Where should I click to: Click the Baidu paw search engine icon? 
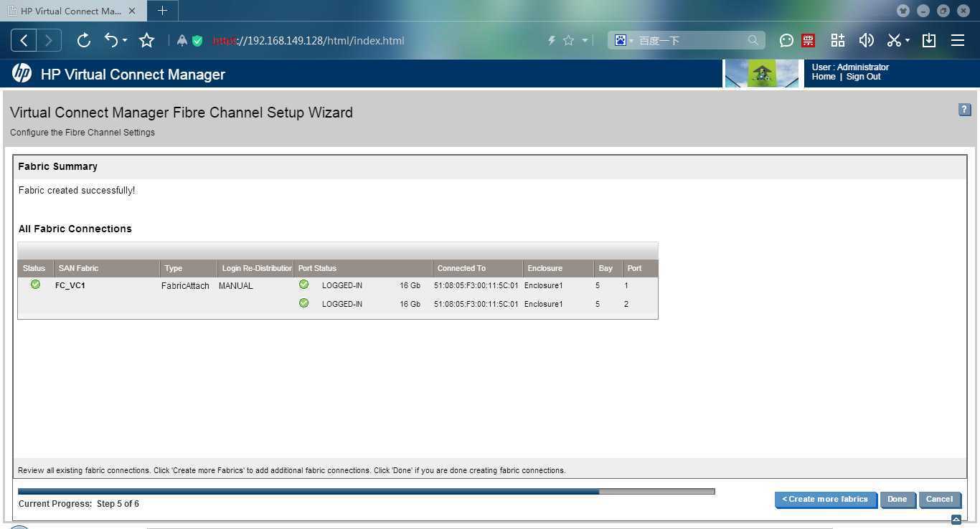coord(620,40)
